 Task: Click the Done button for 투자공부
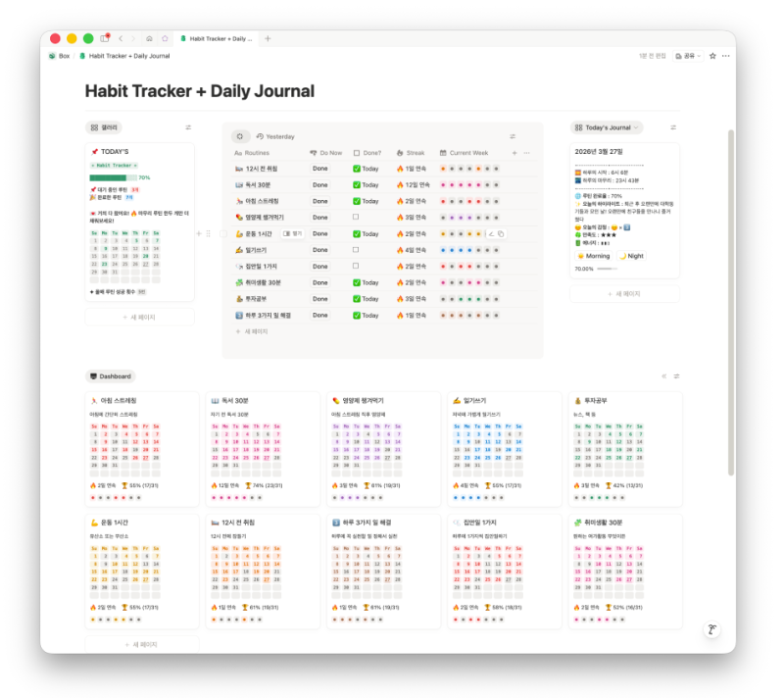(320, 299)
